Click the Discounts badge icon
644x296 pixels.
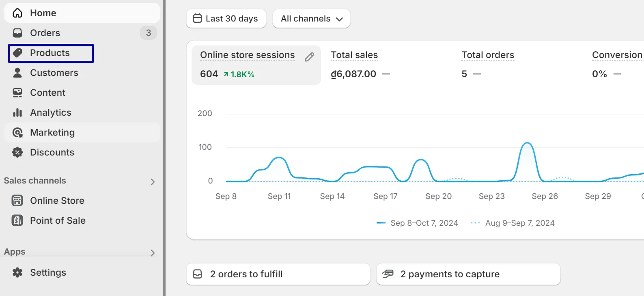click(x=17, y=152)
